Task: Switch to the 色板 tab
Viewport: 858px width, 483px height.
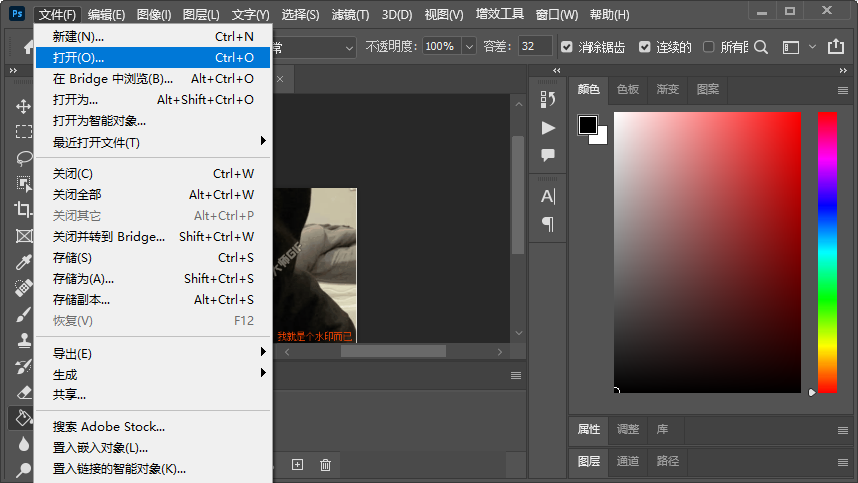Action: (x=627, y=89)
